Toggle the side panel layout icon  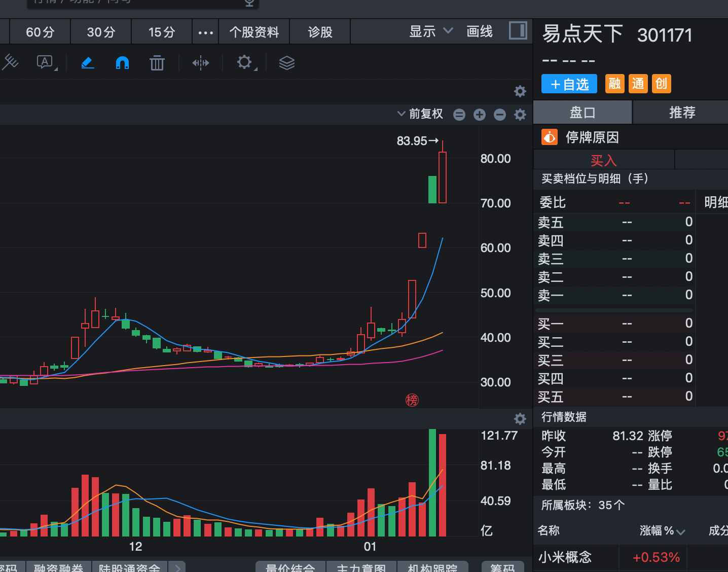(518, 30)
